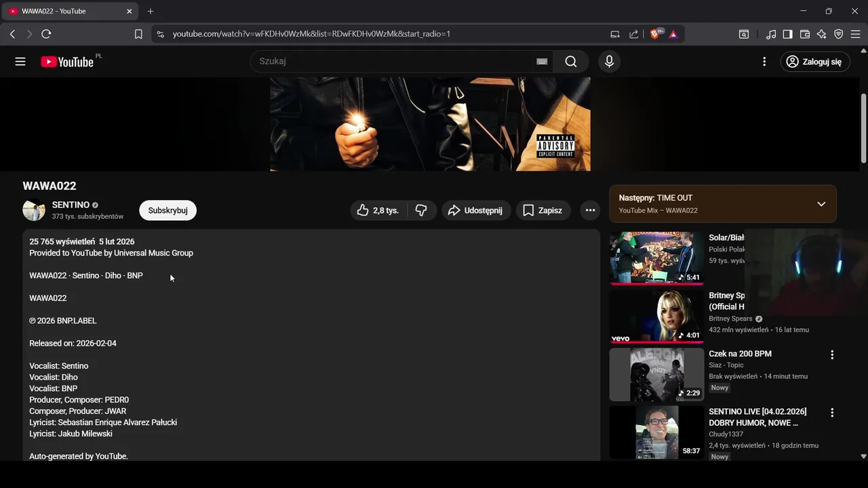Click the Chudy1337 channel name
The width and height of the screenshot is (868, 488).
(x=726, y=434)
